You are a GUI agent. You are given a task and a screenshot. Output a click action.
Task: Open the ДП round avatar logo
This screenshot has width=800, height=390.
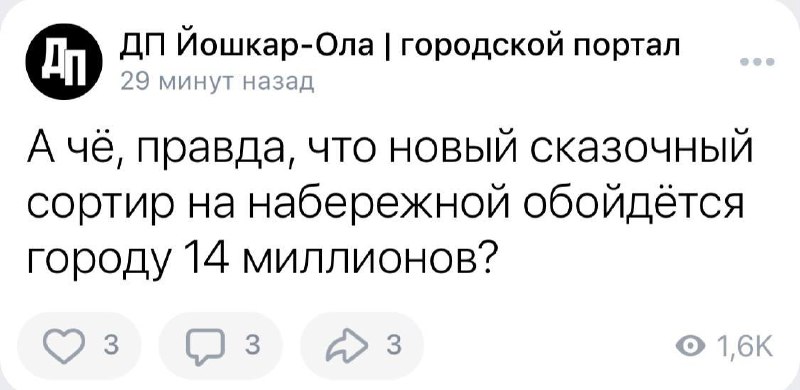pyautogui.click(x=64, y=62)
